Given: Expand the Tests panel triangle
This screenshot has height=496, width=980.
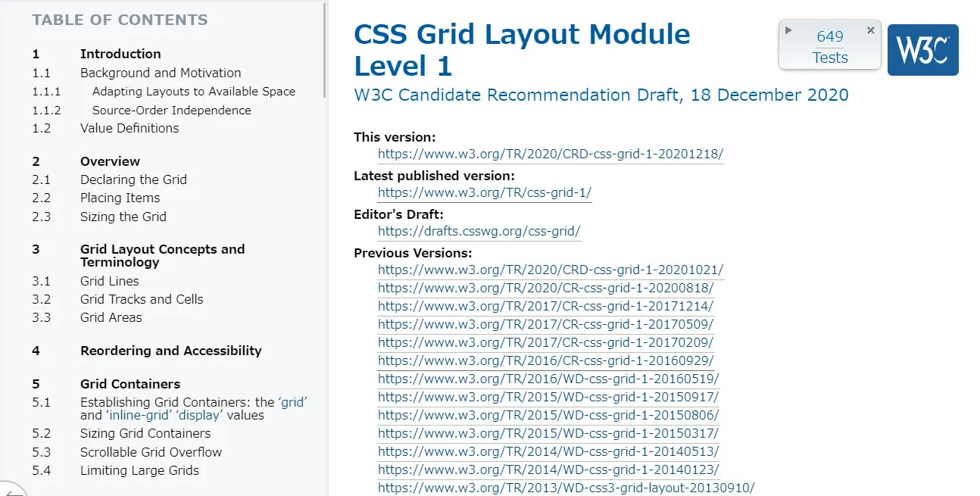Looking at the screenshot, I should pyautogui.click(x=788, y=30).
